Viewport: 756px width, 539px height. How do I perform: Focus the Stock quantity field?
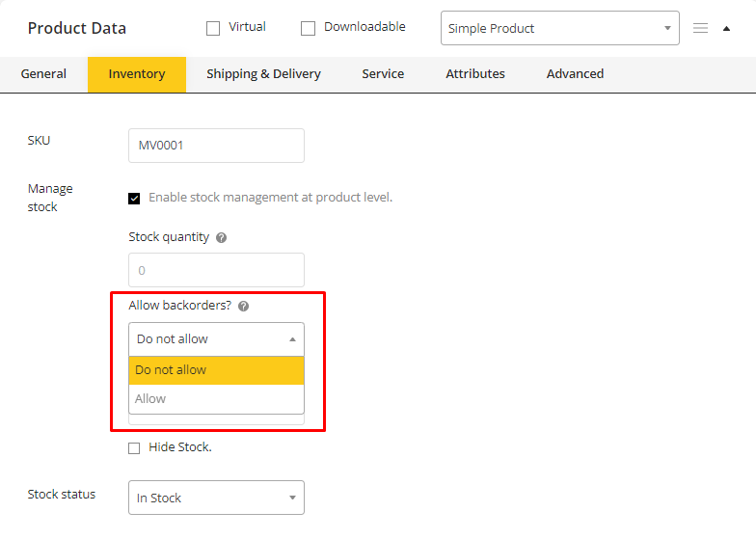point(216,270)
